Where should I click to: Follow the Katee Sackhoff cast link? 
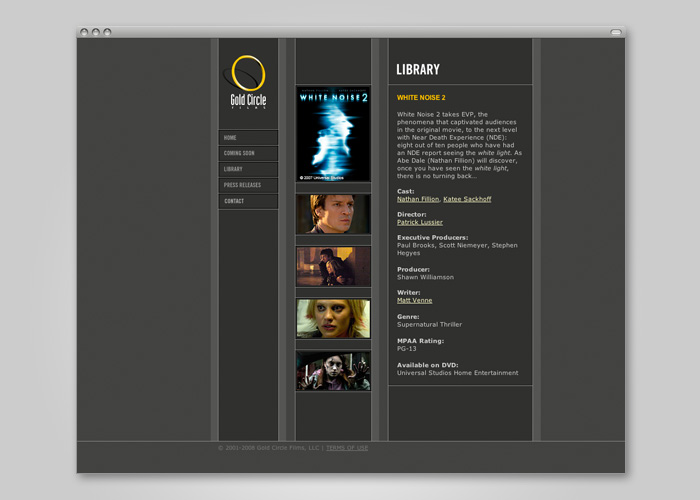(467, 199)
